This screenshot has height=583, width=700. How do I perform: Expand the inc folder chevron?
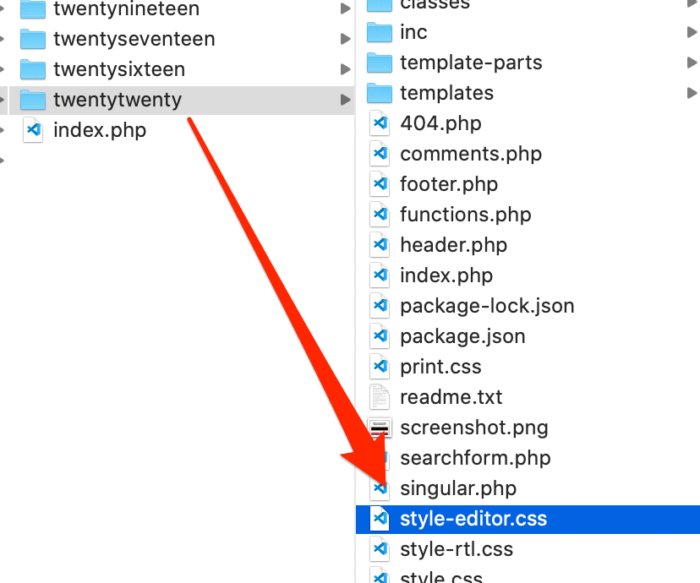pyautogui.click(x=691, y=33)
